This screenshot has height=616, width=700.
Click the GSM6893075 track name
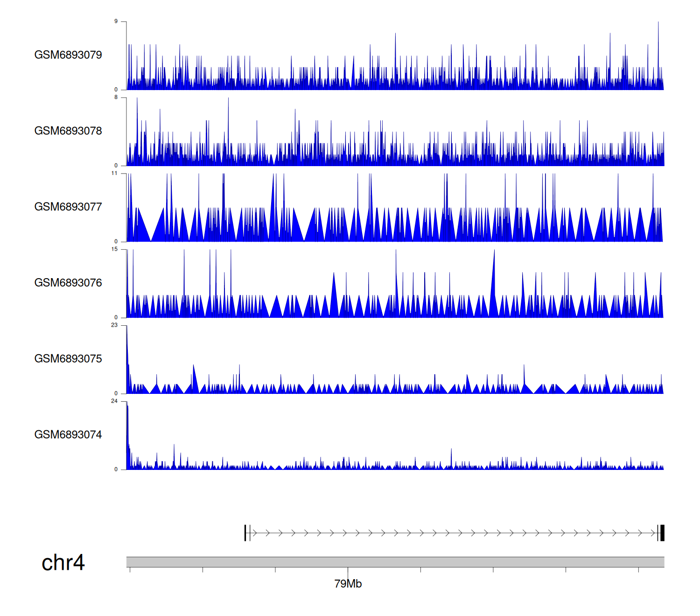[x=68, y=359]
